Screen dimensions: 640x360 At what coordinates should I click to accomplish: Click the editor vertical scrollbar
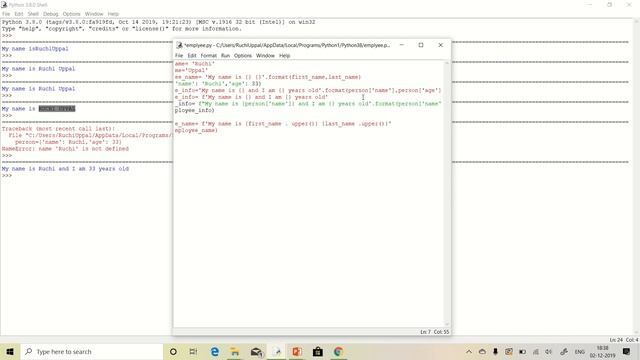pos(447,193)
